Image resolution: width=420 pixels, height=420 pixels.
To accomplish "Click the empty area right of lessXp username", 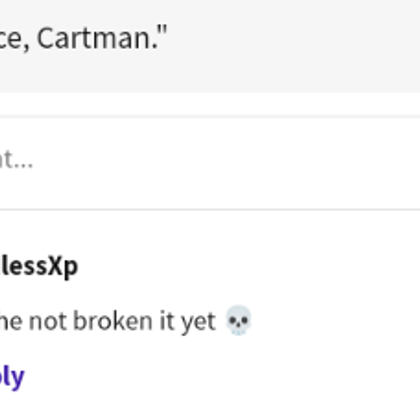I will 248,267.
